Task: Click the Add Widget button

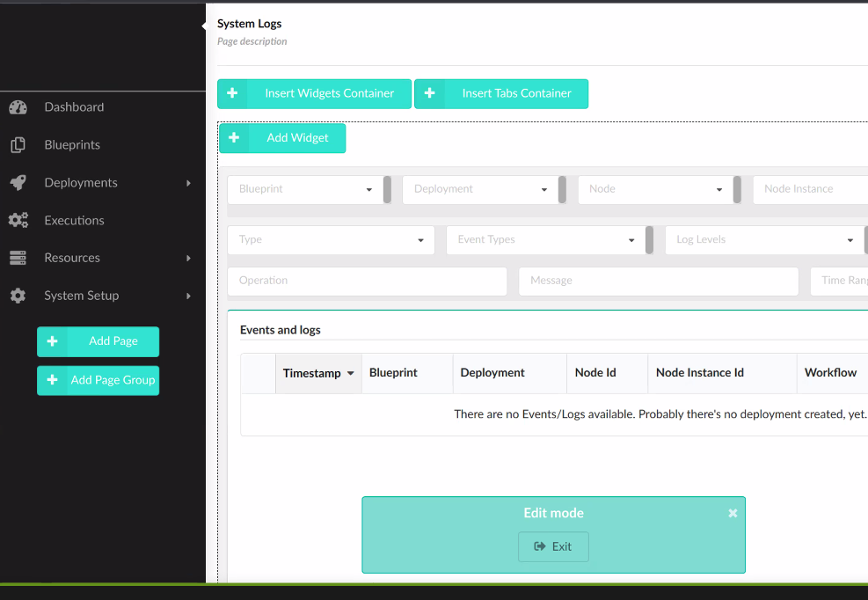Action: 282,138
